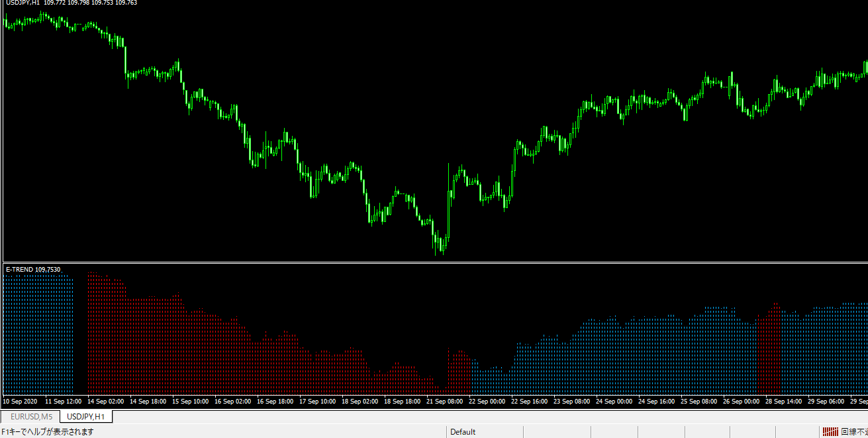This screenshot has height=438, width=868.
Task: Click the '10 Sep 2020' time axis label
Action: click(21, 402)
